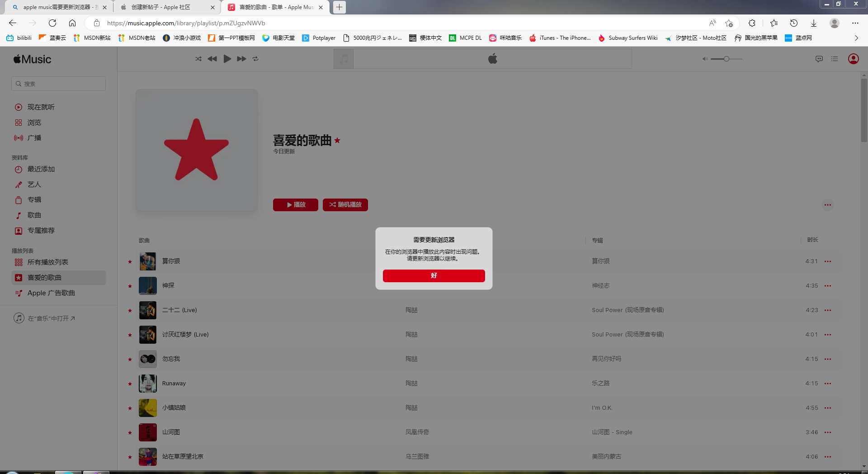Click the browser home button

coord(72,23)
